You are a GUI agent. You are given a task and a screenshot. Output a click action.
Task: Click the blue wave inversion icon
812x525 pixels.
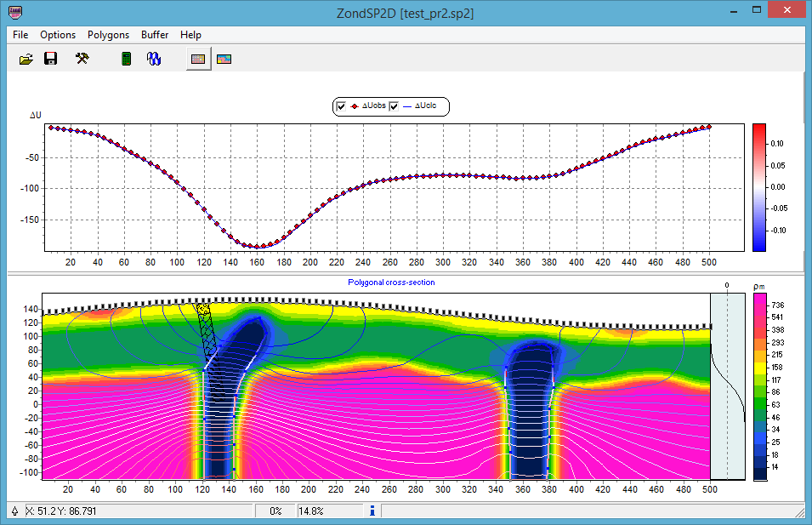point(154,59)
